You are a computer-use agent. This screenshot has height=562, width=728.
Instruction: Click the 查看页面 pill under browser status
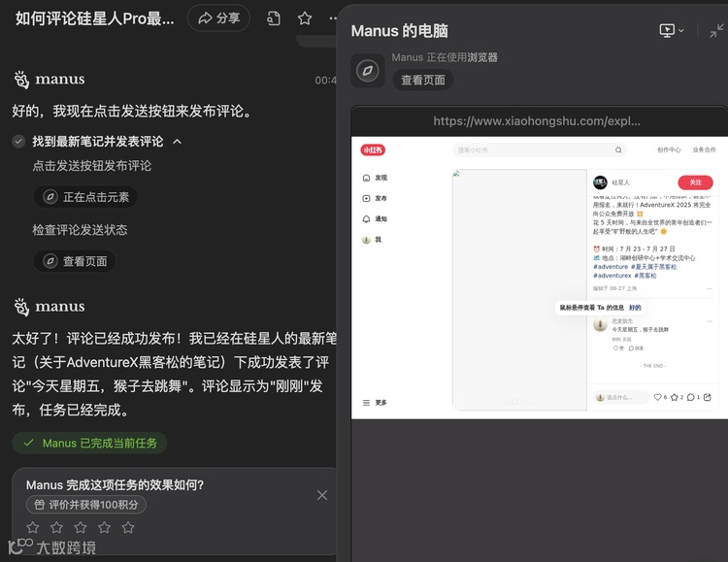[x=423, y=80]
